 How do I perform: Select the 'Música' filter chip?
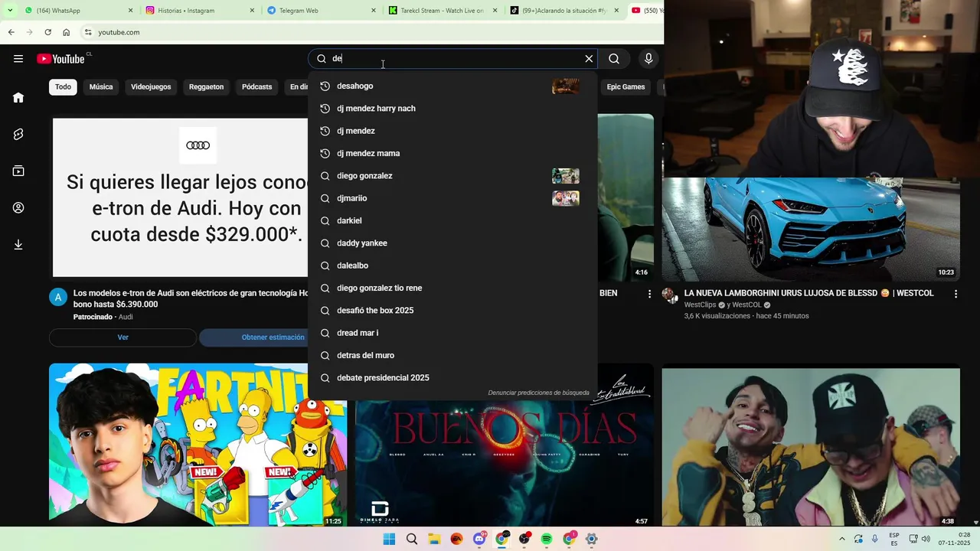coord(101,86)
